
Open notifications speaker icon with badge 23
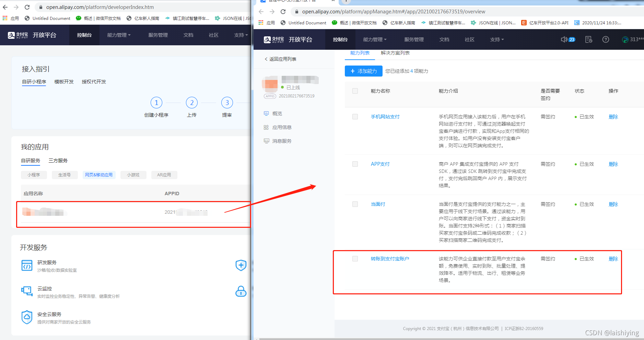[568, 39]
